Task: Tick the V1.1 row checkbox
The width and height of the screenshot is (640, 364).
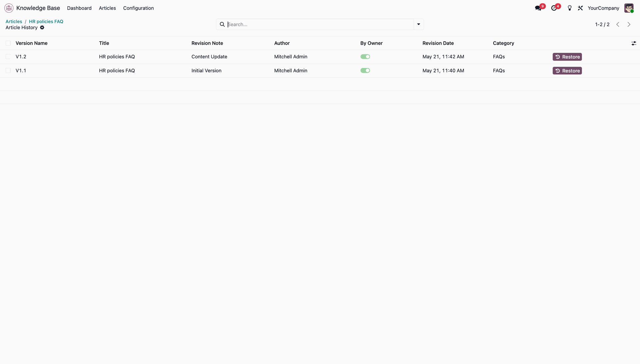Action: (x=8, y=71)
